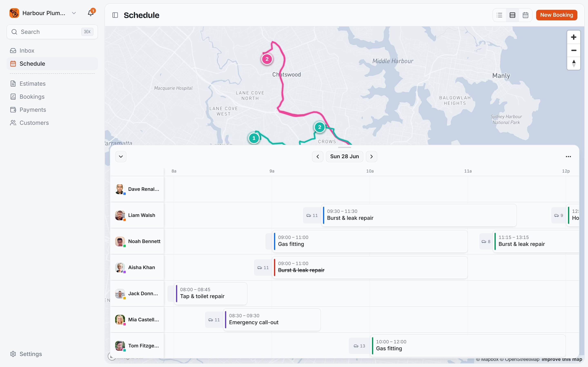This screenshot has width=588, height=367.
Task: Go to next day arrow
Action: tap(372, 157)
